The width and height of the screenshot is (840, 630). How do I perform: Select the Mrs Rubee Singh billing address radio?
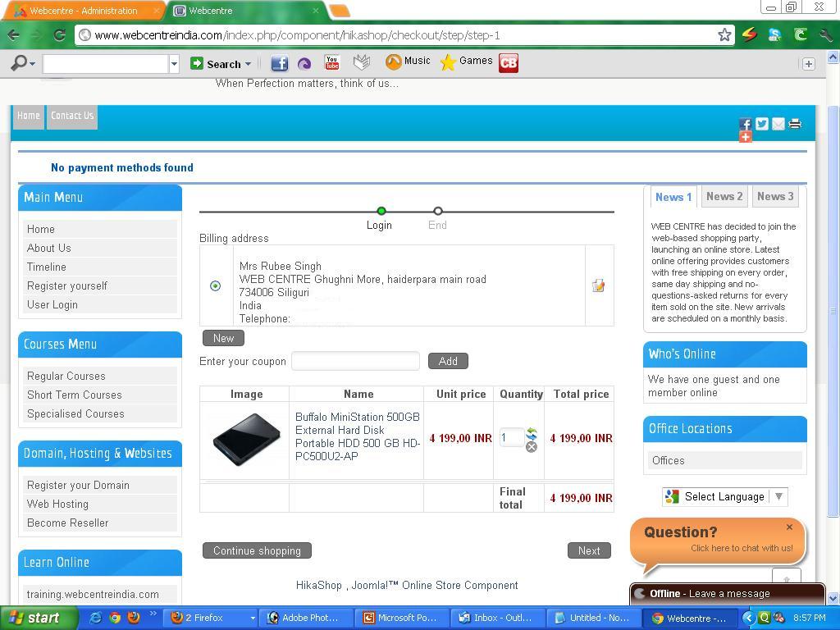coord(216,285)
